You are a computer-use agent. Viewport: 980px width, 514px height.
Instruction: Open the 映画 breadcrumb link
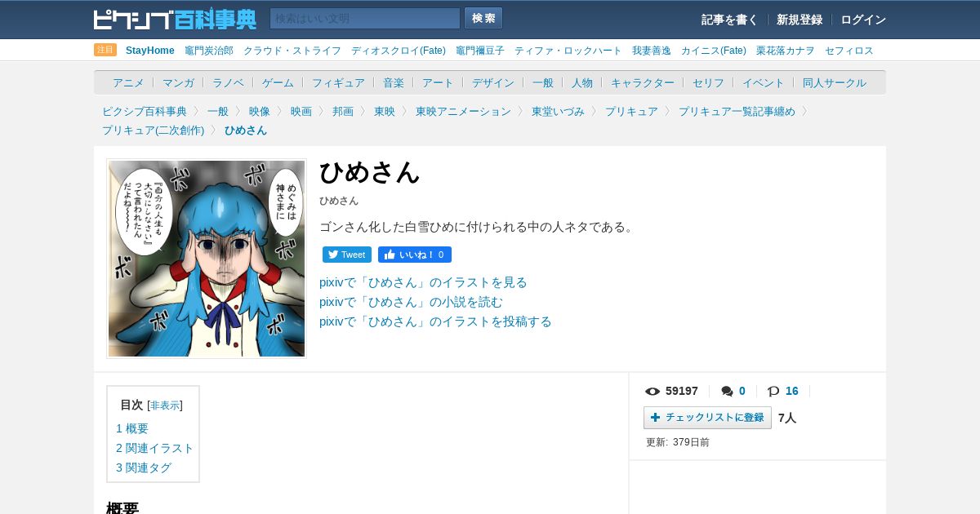(301, 111)
